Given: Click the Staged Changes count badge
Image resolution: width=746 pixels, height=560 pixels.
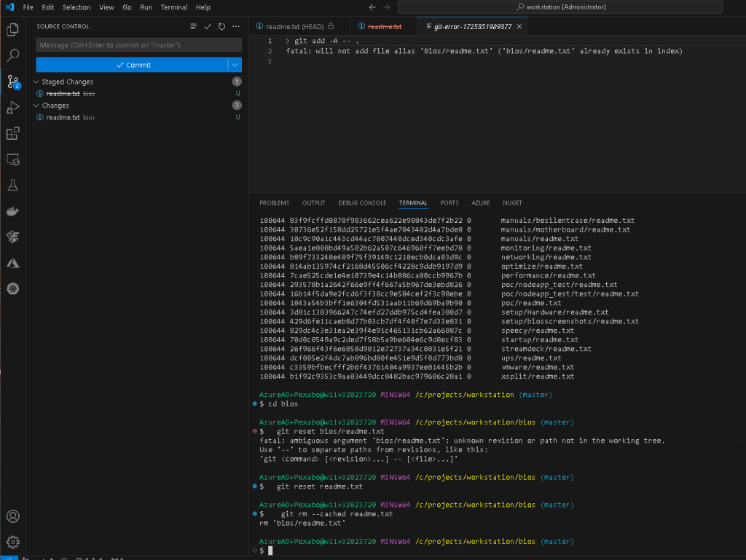Looking at the screenshot, I should point(237,82).
